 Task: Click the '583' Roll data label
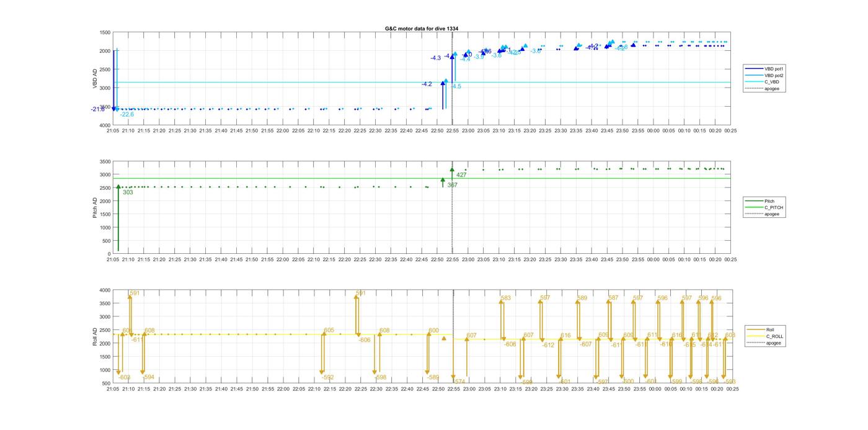click(x=506, y=298)
